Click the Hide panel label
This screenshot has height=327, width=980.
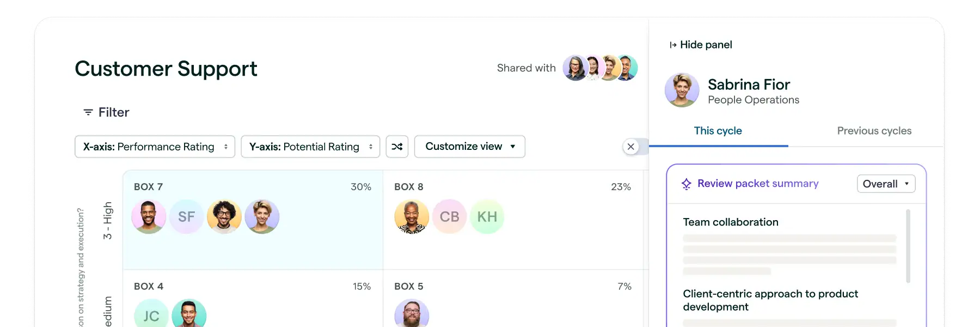click(706, 44)
